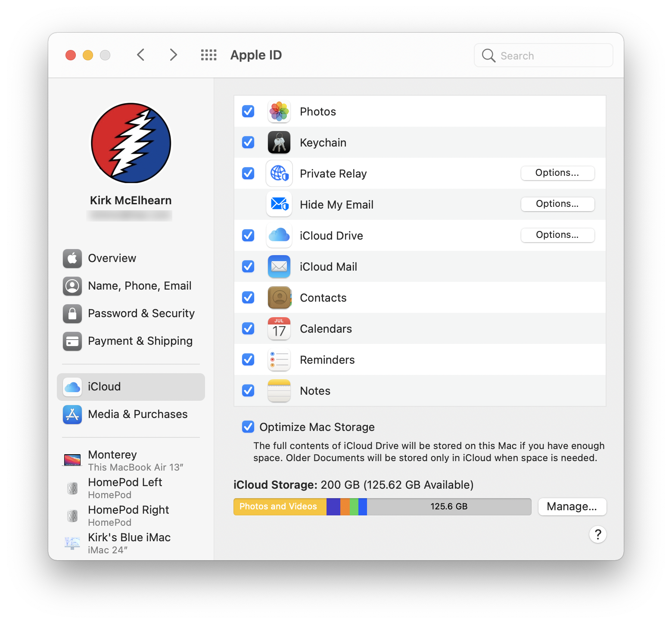The image size is (672, 624).
Task: Click the magnifying glass search icon
Action: click(x=488, y=56)
